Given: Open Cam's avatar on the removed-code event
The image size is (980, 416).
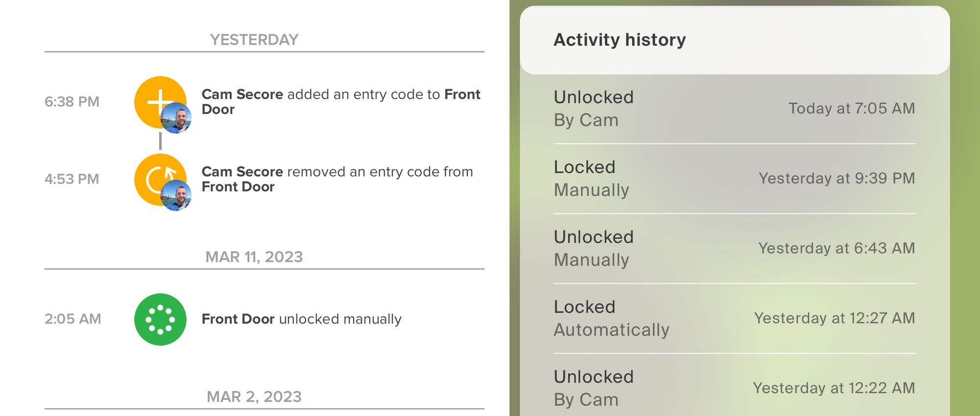Looking at the screenshot, I should (176, 195).
